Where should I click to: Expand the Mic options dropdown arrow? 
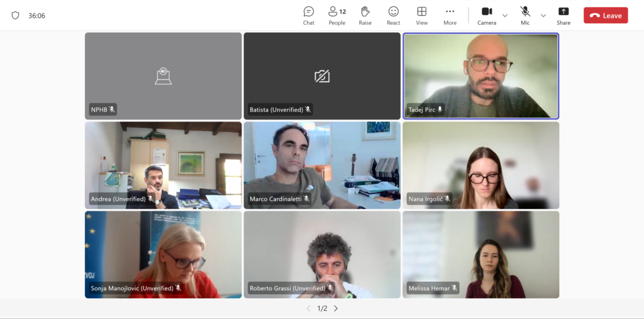click(543, 16)
